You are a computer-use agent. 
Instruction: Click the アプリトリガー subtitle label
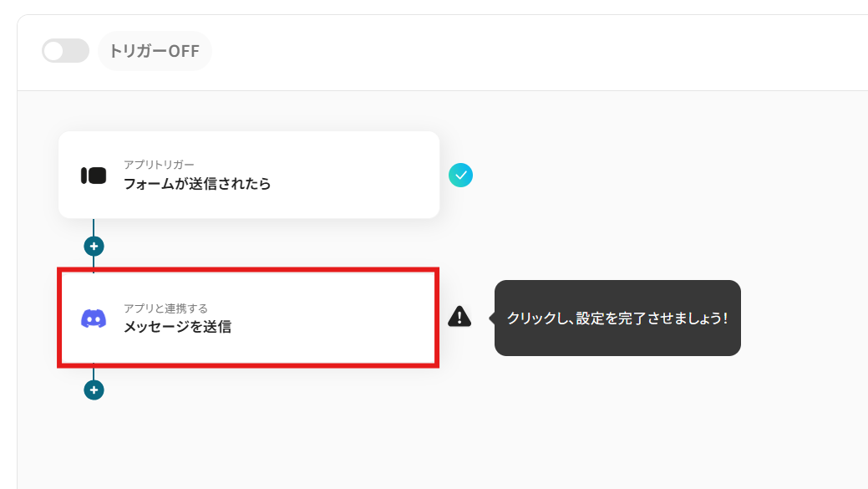pyautogui.click(x=159, y=165)
